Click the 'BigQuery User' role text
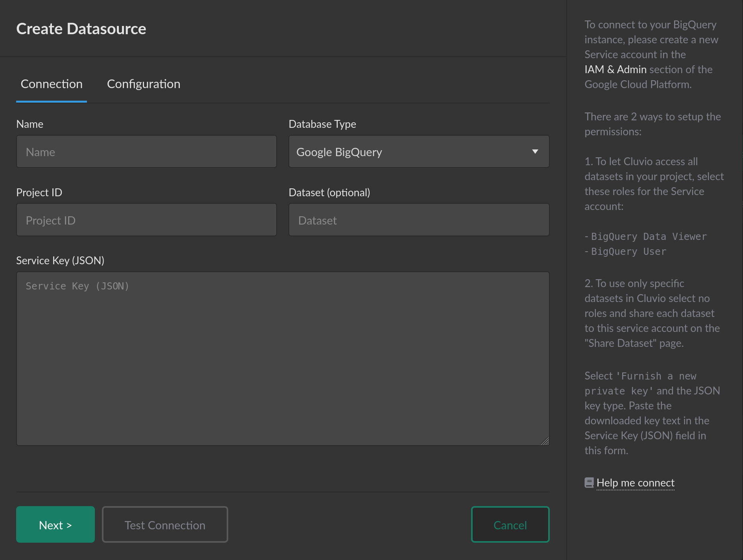Image resolution: width=743 pixels, height=560 pixels. tap(628, 252)
